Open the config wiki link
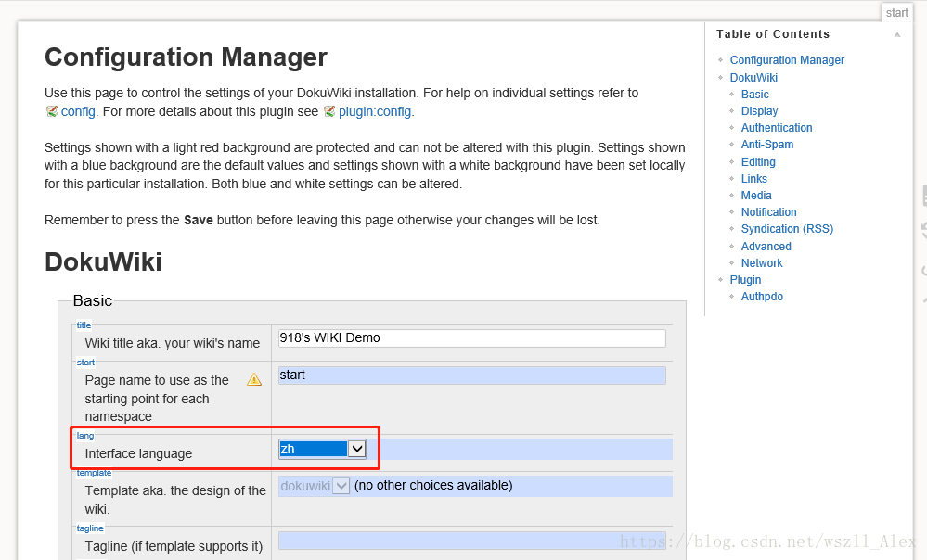 point(78,111)
